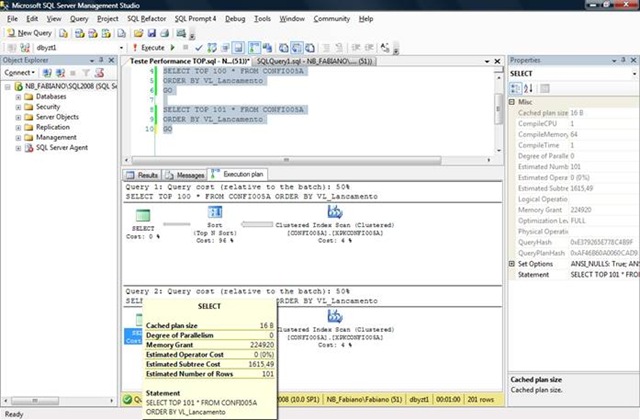Click the Alphabetical sort icon in Properties
Screen dimensions: 640x420
pyautogui.click(x=528, y=87)
